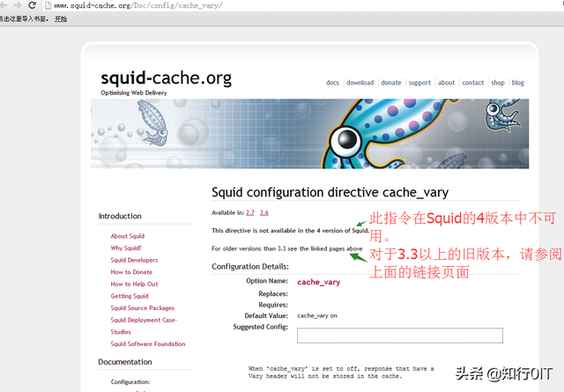Open the docs navigation link
The height and width of the screenshot is (392, 564).
(332, 83)
